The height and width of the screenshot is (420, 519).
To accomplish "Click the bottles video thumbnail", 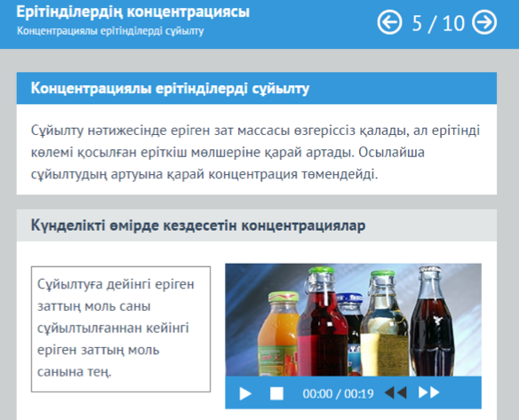I will click(x=353, y=320).
